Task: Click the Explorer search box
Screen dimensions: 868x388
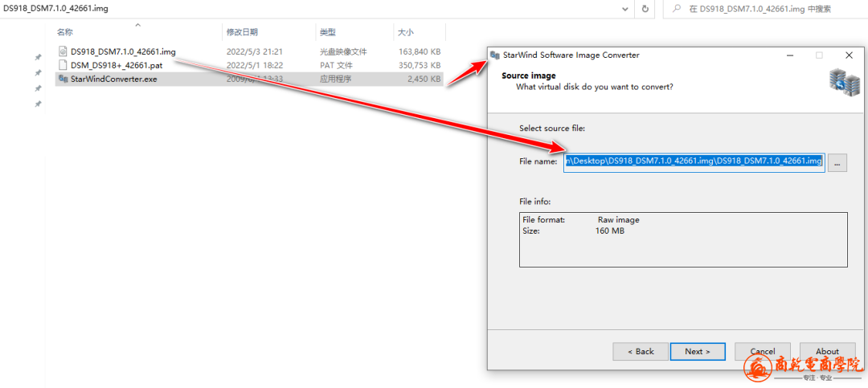Action: point(765,9)
